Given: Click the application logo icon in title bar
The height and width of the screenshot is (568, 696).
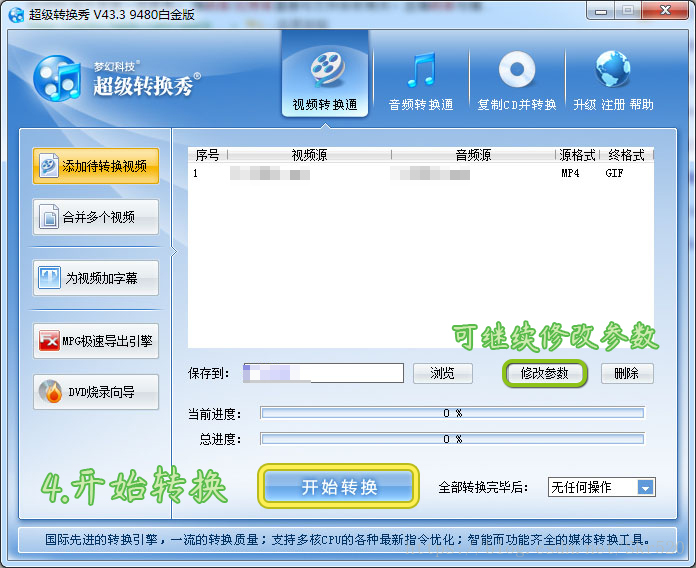Looking at the screenshot, I should 16,14.
